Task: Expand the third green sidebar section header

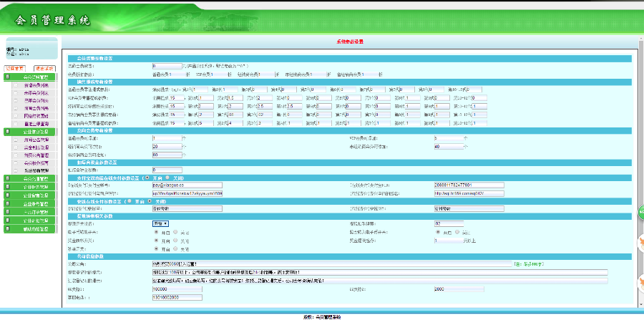Action: point(31,178)
